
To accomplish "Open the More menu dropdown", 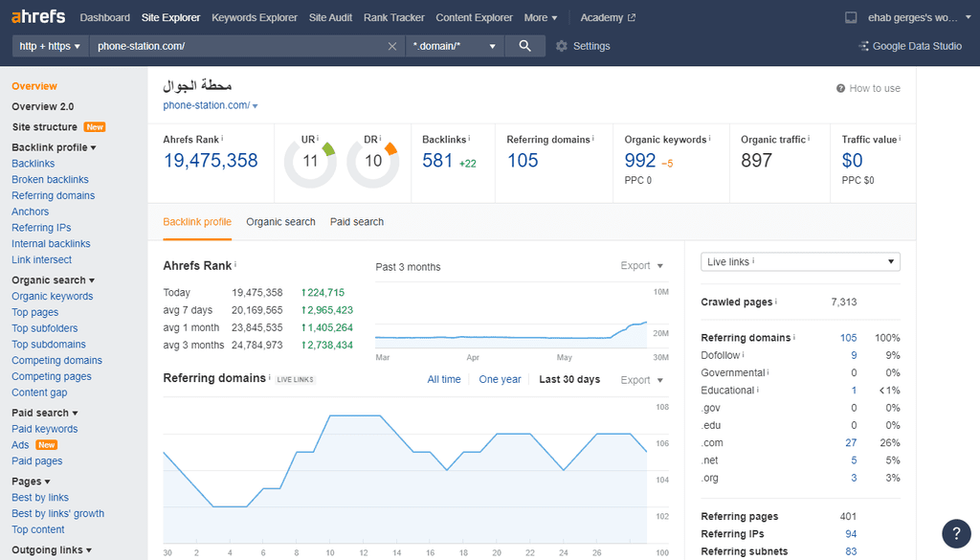I will pos(541,17).
